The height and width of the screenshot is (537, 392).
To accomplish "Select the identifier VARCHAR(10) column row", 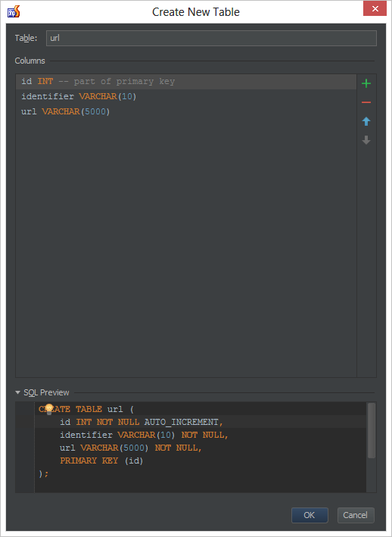I will tap(186, 97).
